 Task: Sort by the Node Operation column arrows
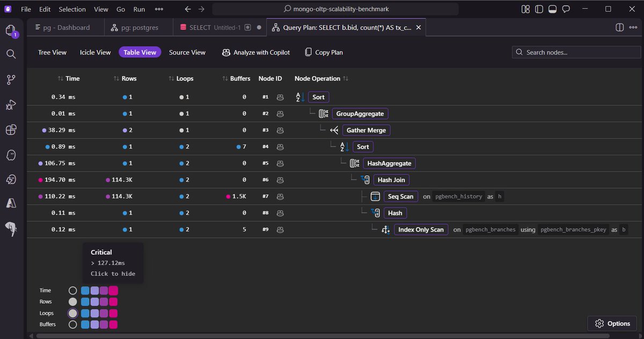[x=346, y=78]
